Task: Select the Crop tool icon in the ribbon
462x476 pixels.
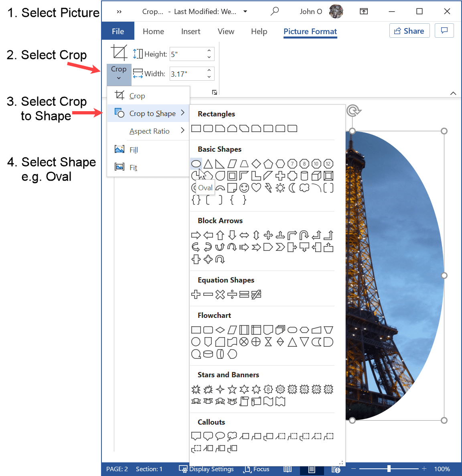Action: click(x=119, y=52)
